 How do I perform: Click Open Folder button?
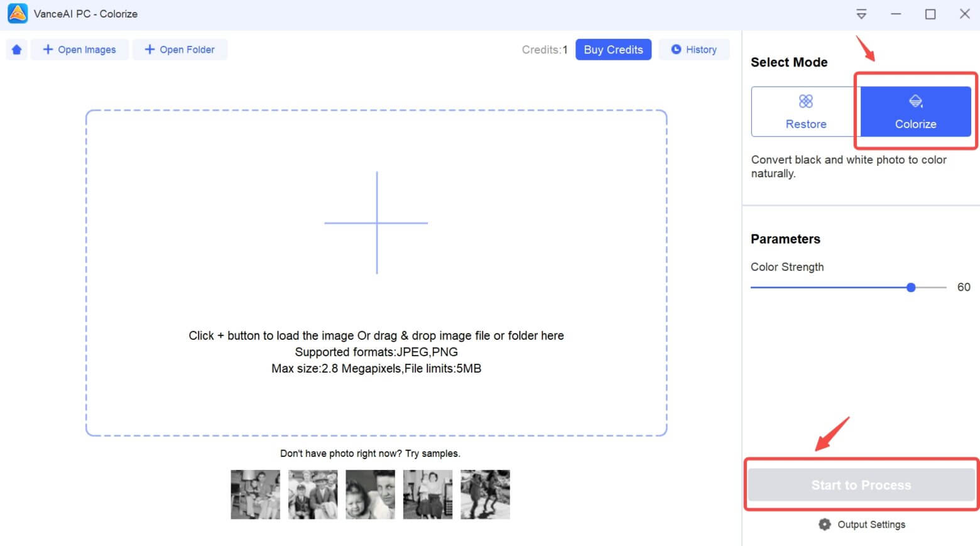[x=180, y=50]
